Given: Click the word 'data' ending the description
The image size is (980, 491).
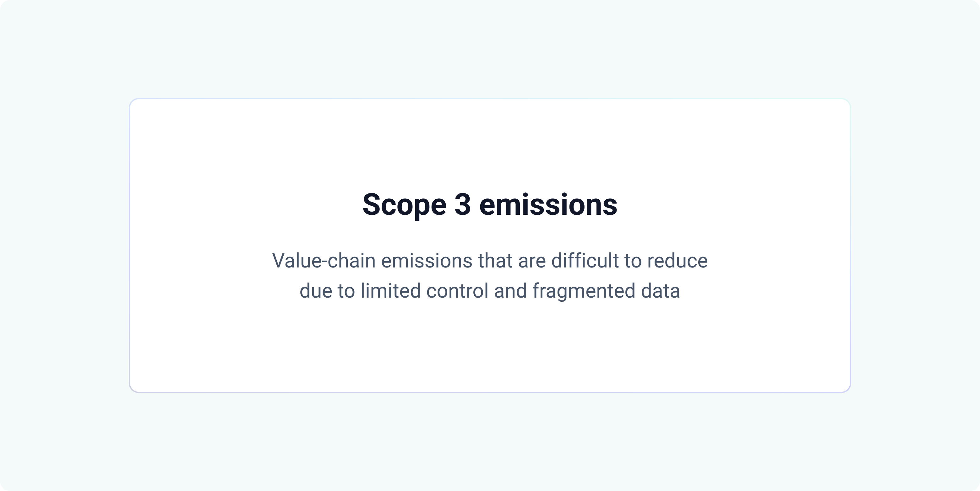Looking at the screenshot, I should tap(661, 291).
